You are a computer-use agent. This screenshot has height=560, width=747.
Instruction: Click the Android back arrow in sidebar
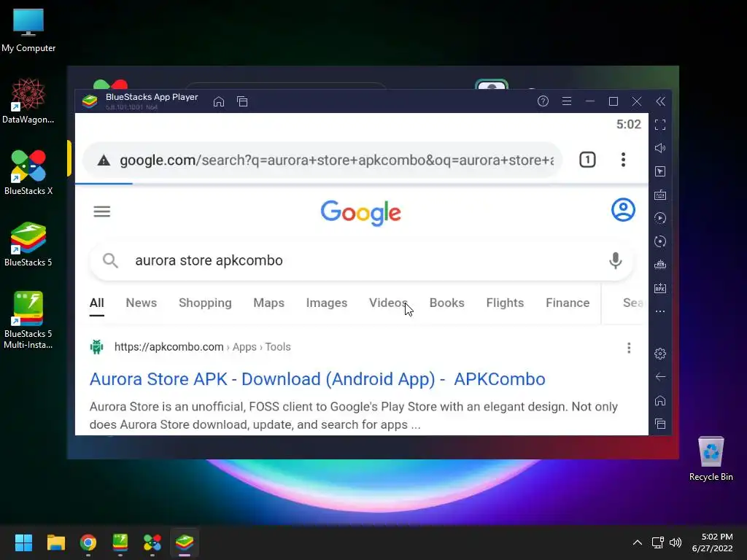click(660, 377)
